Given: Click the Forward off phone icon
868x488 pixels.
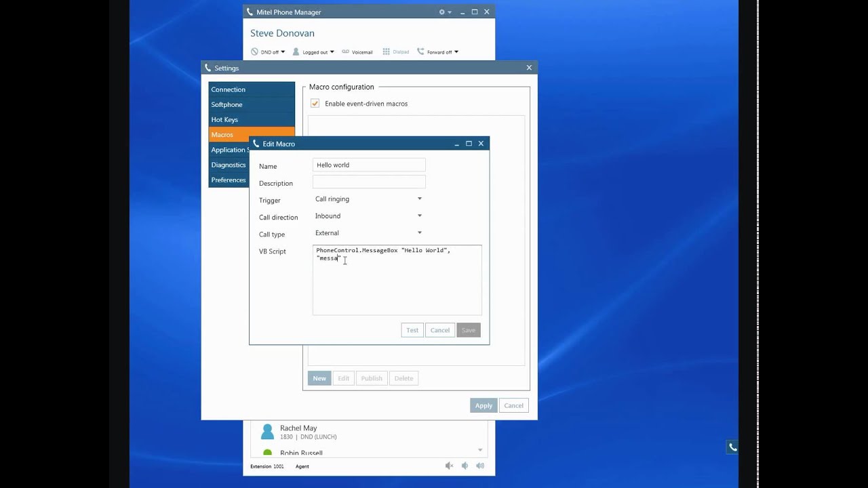Looking at the screenshot, I should pos(420,52).
